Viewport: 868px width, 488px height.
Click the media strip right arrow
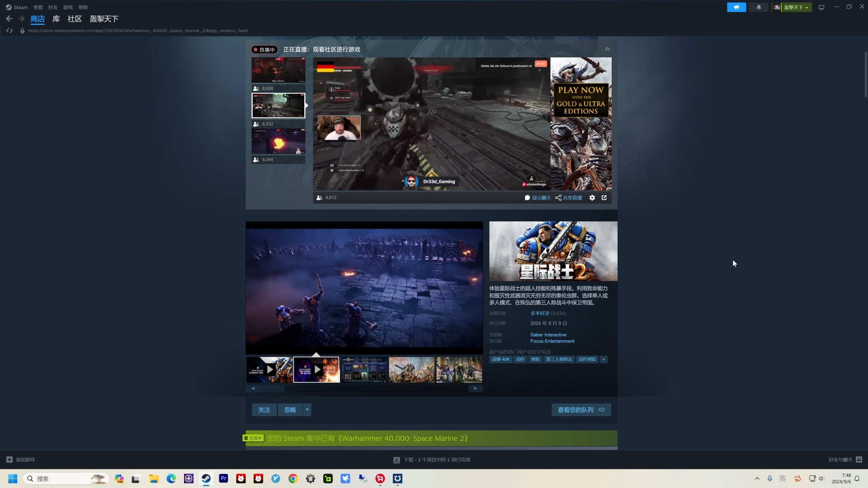click(475, 388)
